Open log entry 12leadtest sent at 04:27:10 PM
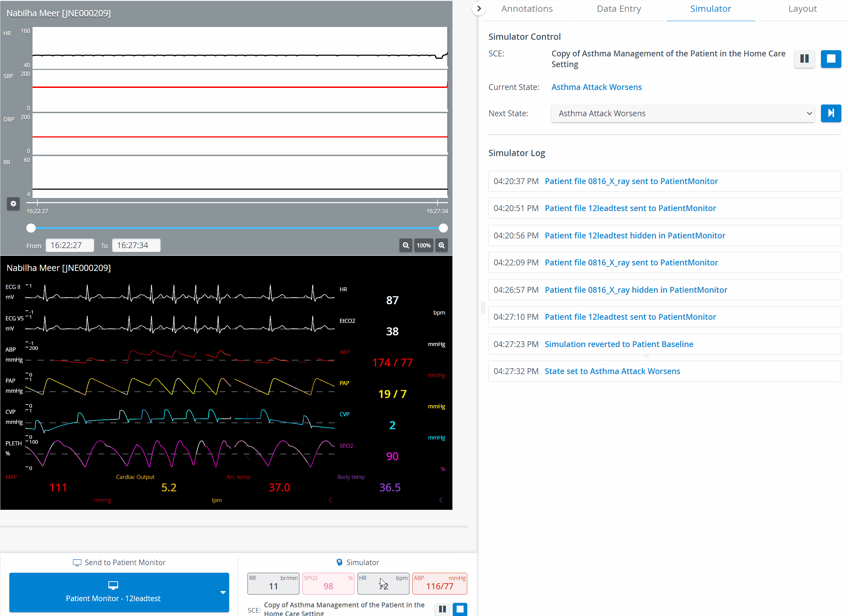 click(x=665, y=317)
